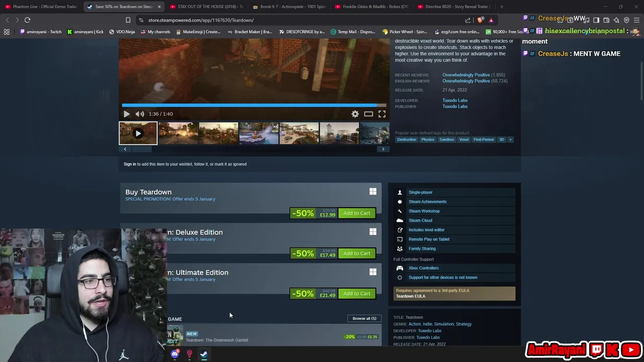Click the browser address bar URL
The height and width of the screenshot is (362, 644).
tap(201, 20)
